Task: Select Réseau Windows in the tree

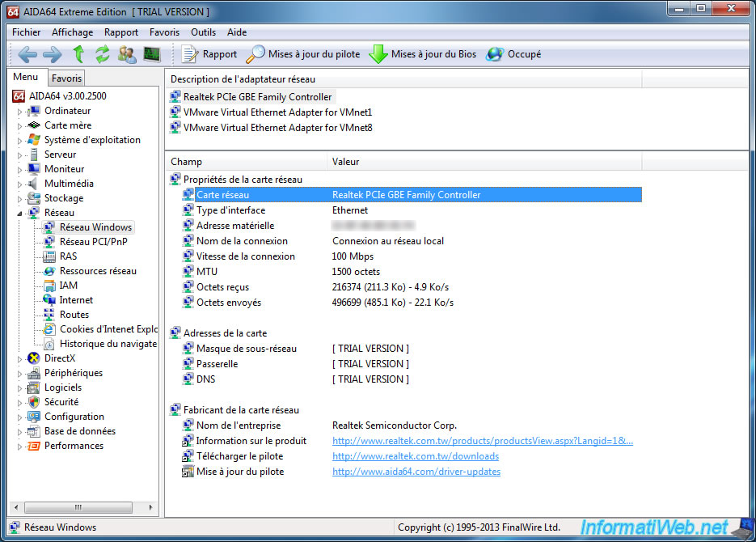Action: [95, 227]
